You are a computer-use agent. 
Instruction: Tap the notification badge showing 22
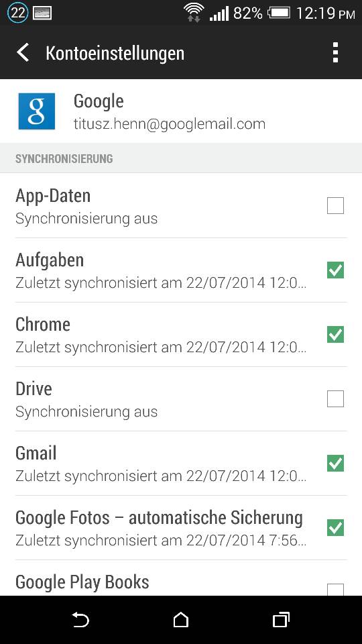[17, 13]
